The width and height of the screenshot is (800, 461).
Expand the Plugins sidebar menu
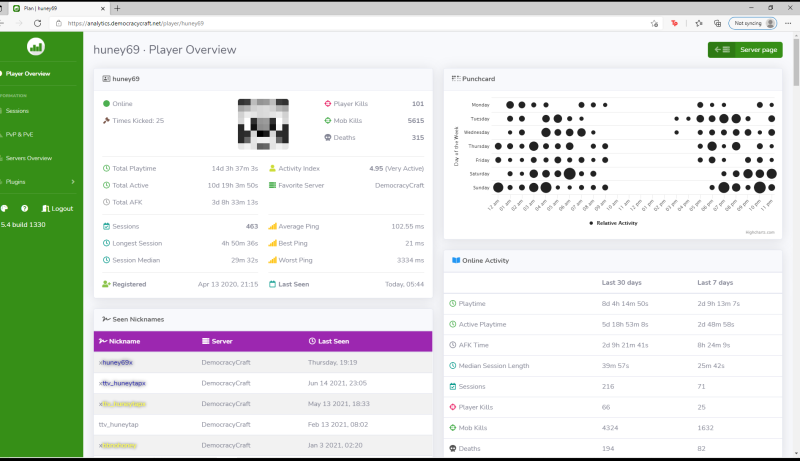tap(38, 182)
